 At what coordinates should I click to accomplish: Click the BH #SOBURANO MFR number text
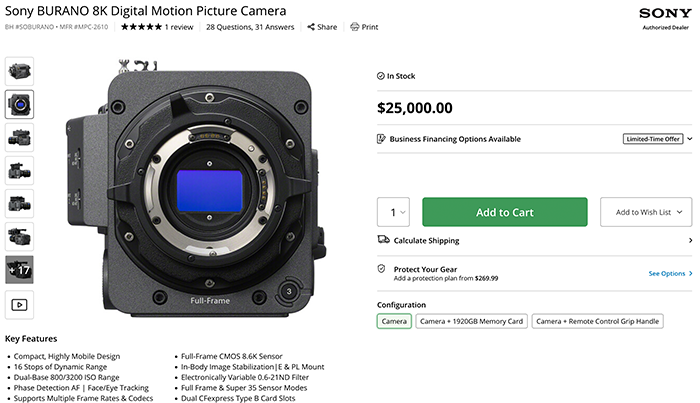[56, 27]
